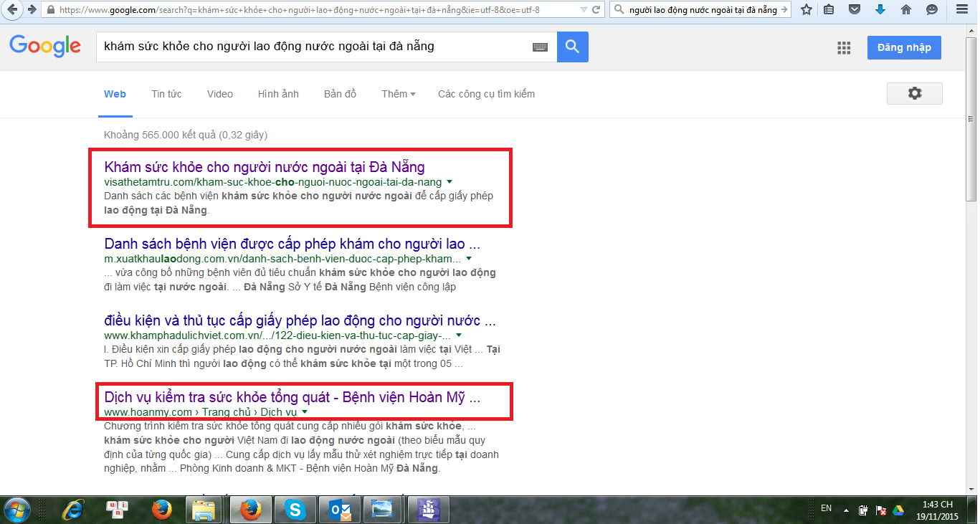
Task: Open the Firefox hamburger menu
Action: click(962, 10)
